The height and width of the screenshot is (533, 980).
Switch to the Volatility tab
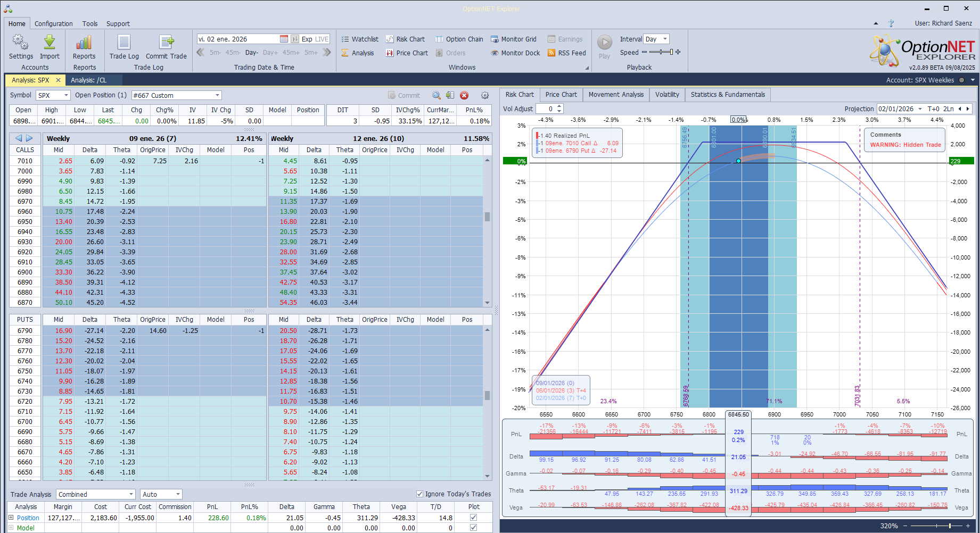pyautogui.click(x=666, y=95)
